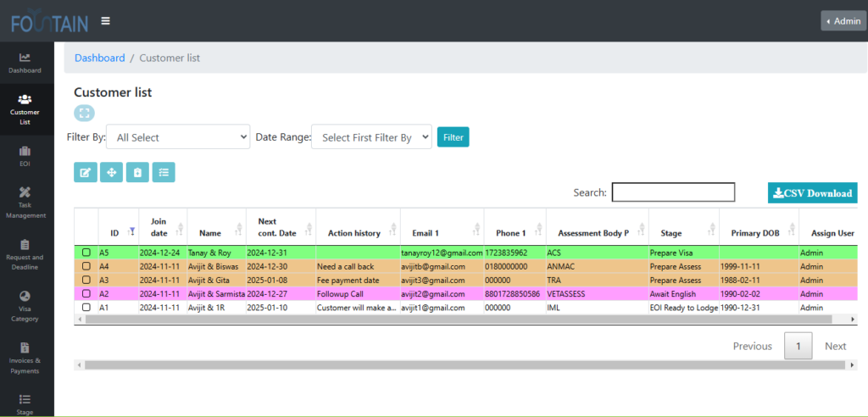Viewport: 868px width, 417px height.
Task: Sort the table by Join date column
Action: pyautogui.click(x=159, y=227)
